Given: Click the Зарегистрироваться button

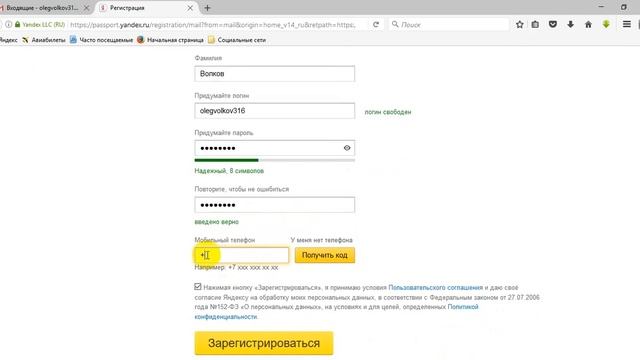Looking at the screenshot, I should click(x=264, y=343).
